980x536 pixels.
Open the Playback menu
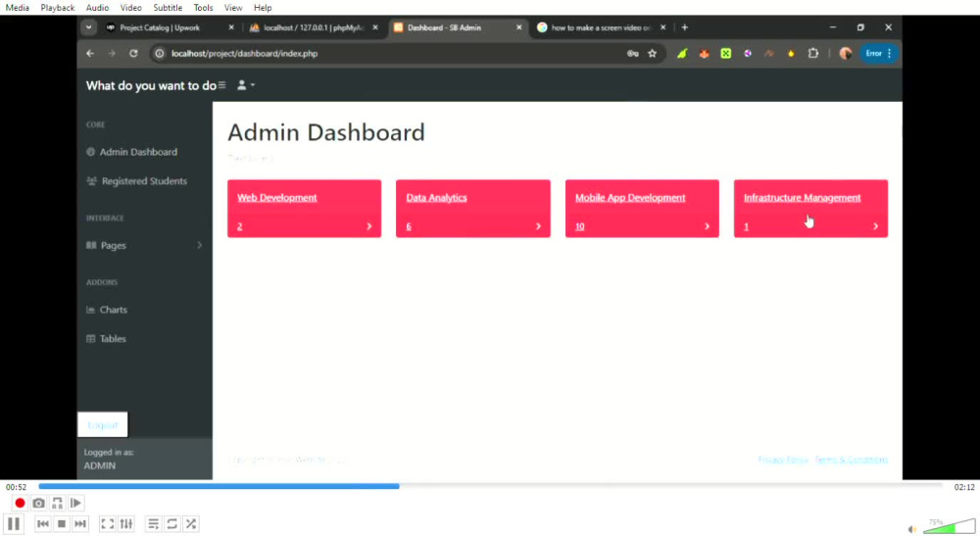[58, 8]
